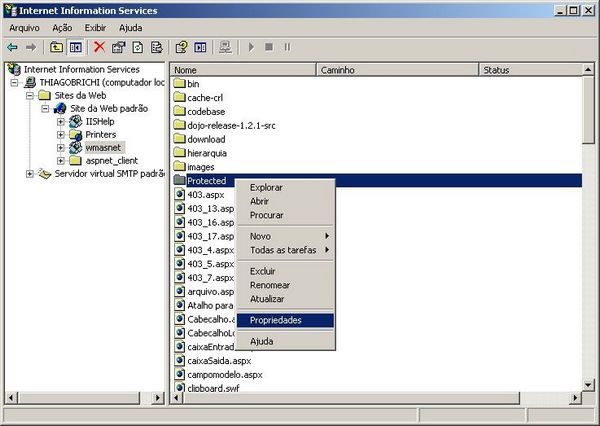Choose Renomear from the context menu

pos(286,285)
